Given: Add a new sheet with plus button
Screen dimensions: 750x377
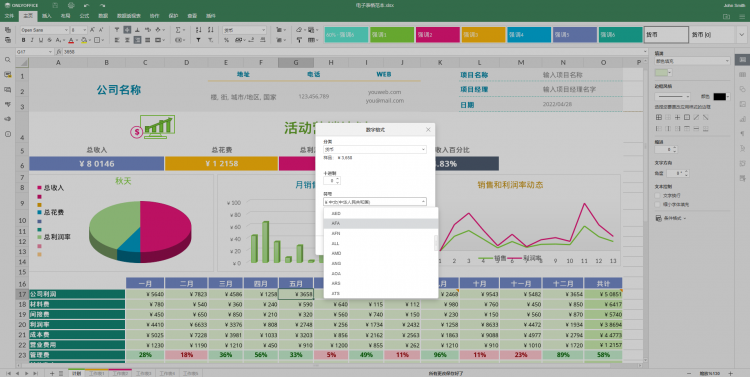Looking at the screenshot, I should (x=52, y=373).
